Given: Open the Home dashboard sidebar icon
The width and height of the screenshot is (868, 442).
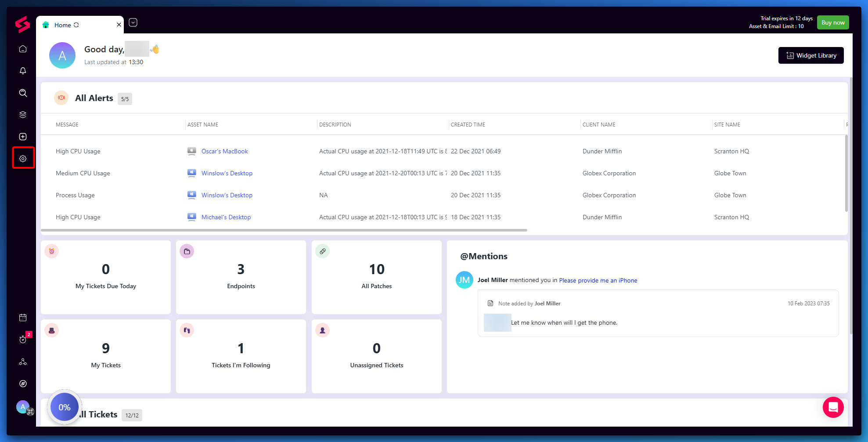Looking at the screenshot, I should click(x=23, y=49).
